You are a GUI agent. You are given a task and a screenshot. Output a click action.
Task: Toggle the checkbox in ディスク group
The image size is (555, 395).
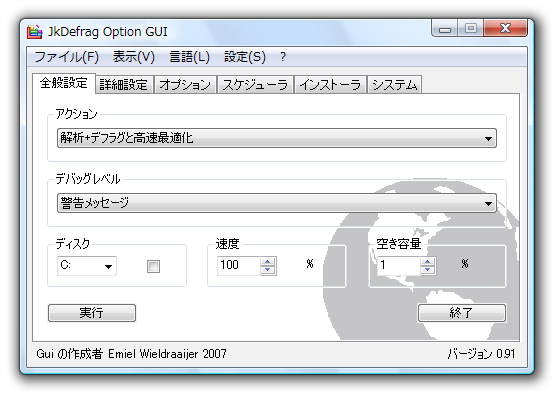tap(153, 266)
